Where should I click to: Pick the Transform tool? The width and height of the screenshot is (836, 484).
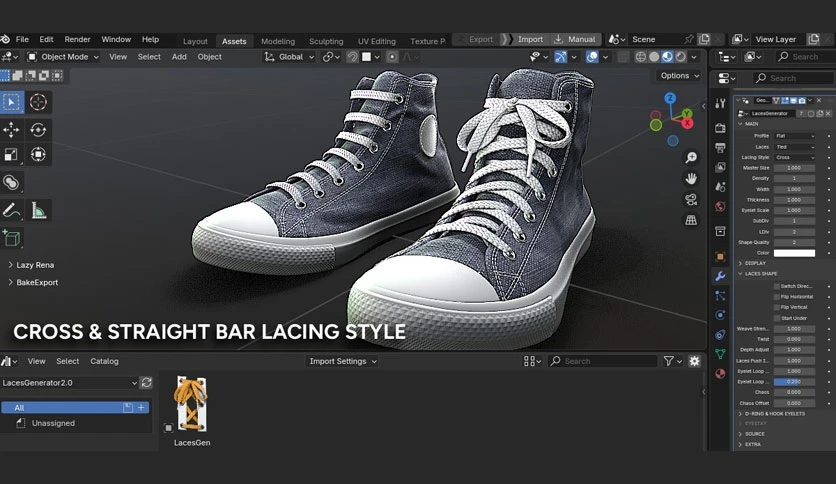38,155
